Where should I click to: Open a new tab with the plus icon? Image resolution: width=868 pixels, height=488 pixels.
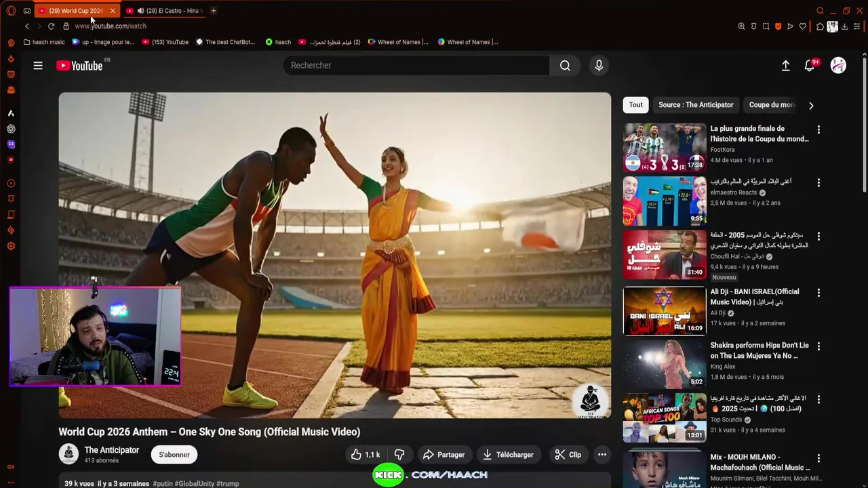click(x=213, y=11)
